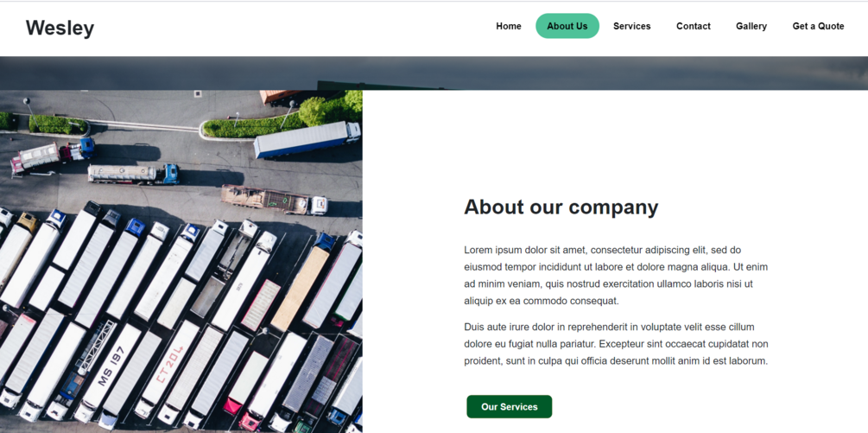
Task: Go to the Home page
Action: point(508,26)
